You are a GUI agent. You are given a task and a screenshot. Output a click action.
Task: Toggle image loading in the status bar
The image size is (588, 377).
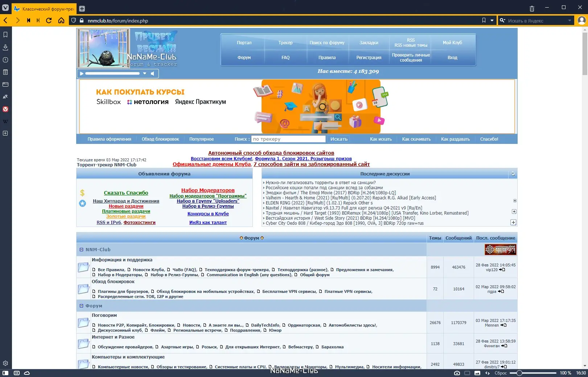(x=477, y=373)
